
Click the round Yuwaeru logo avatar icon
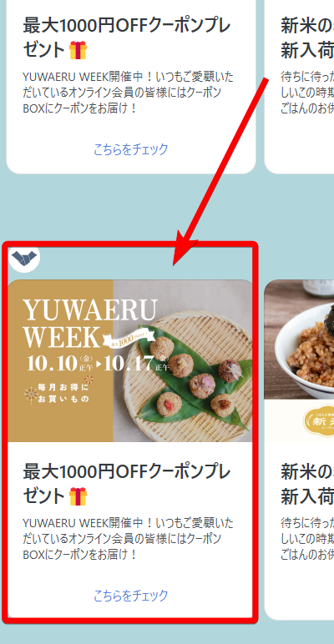pos(24,259)
